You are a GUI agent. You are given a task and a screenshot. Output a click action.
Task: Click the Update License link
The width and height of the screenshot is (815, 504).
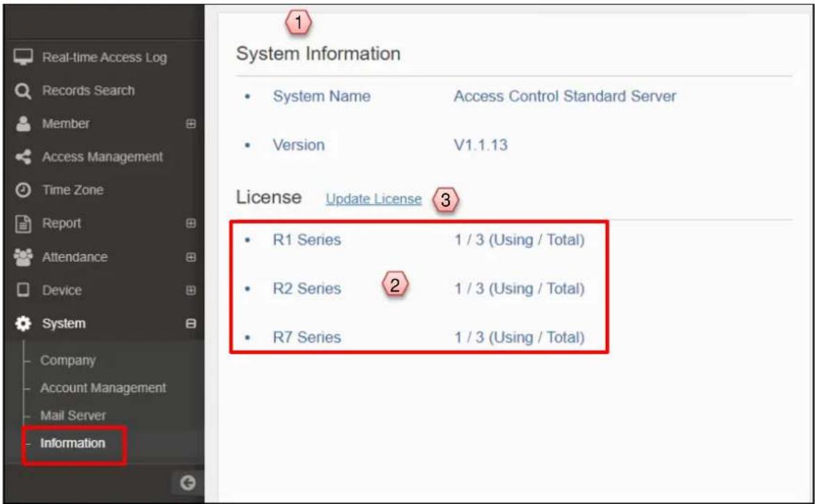coord(374,199)
